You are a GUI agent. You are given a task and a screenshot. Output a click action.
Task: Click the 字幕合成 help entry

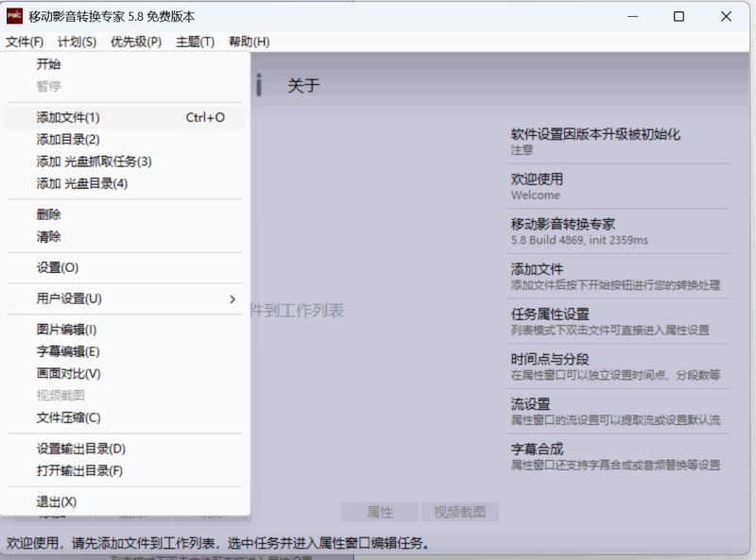tap(618, 456)
